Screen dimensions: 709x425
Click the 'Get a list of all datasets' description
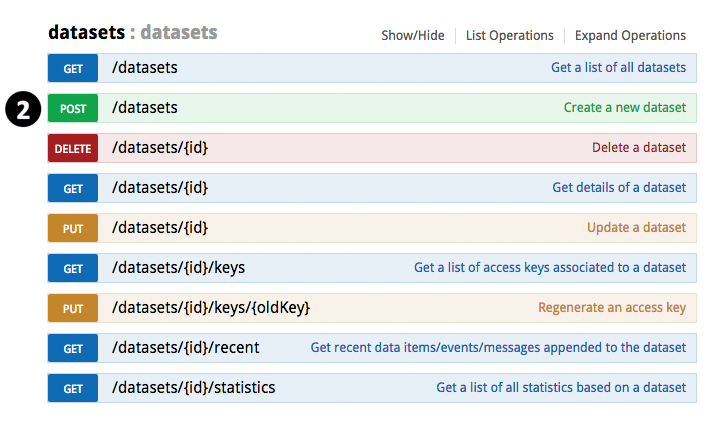click(618, 68)
